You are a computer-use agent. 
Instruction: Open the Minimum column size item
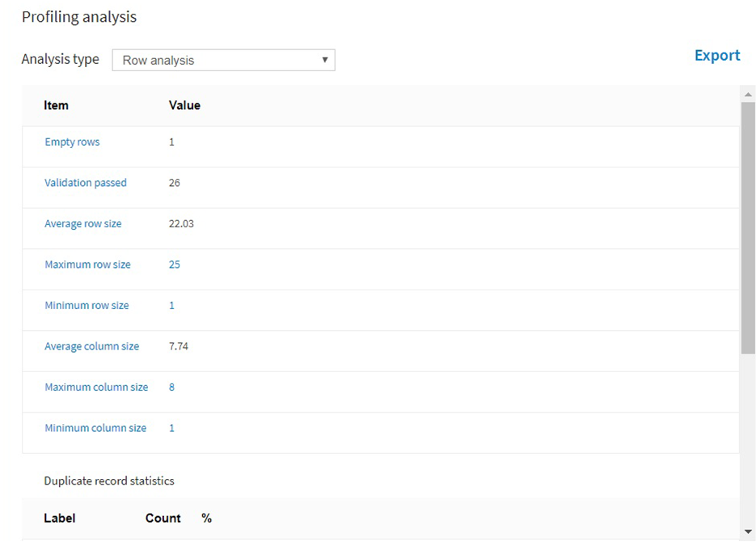pyautogui.click(x=95, y=428)
